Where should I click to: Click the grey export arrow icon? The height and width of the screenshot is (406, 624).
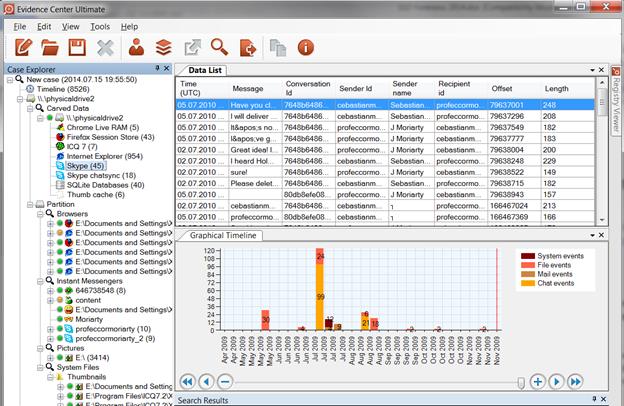[193, 48]
